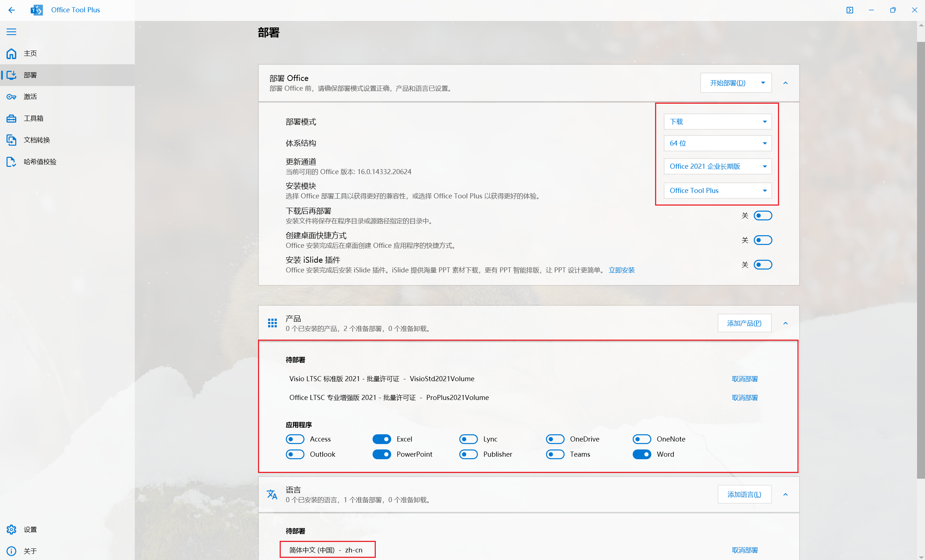
Task: Click the Office Tool Plus logo icon
Action: [x=36, y=10]
